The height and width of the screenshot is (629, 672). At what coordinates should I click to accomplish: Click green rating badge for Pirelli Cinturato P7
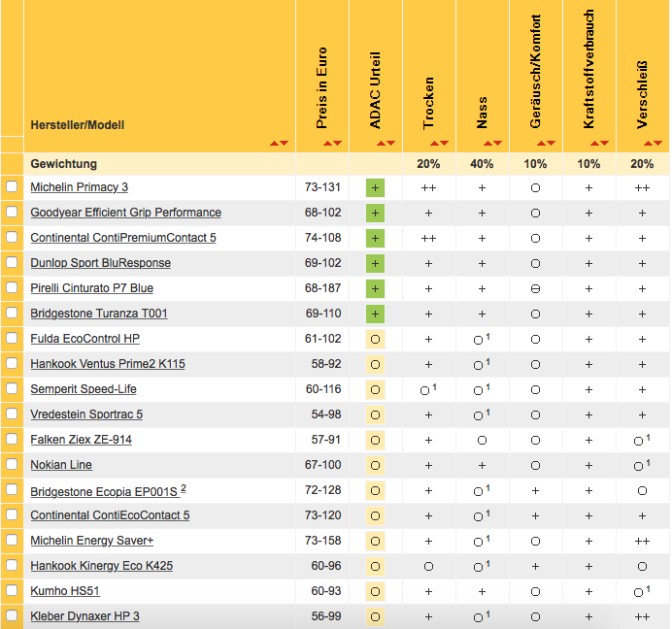[375, 289]
